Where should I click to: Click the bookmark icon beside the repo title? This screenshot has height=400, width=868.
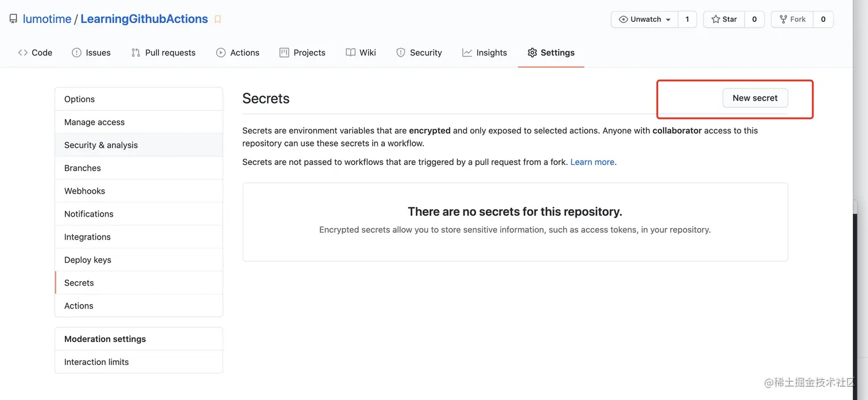(x=217, y=19)
